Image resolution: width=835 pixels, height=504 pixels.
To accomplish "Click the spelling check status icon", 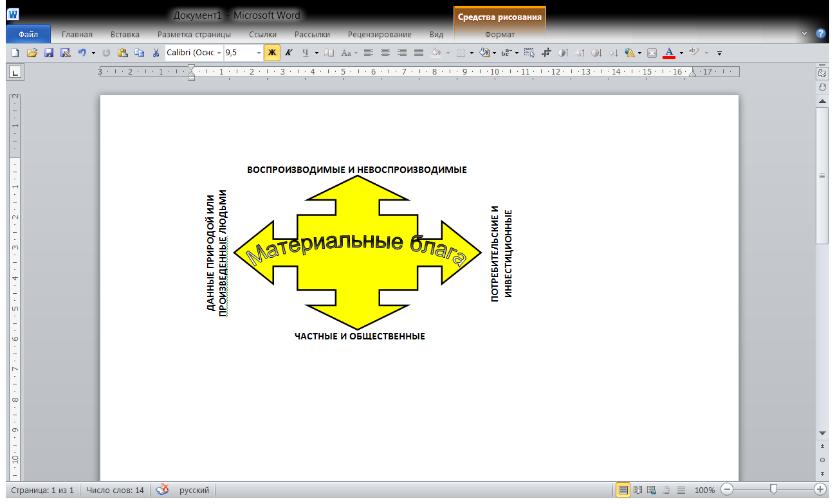I will pyautogui.click(x=163, y=490).
